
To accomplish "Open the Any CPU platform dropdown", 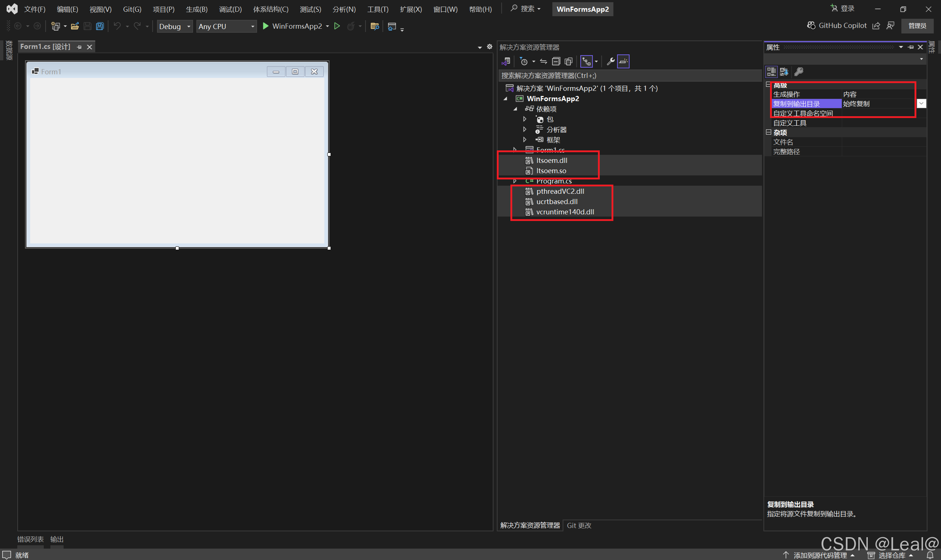I will 226,26.
